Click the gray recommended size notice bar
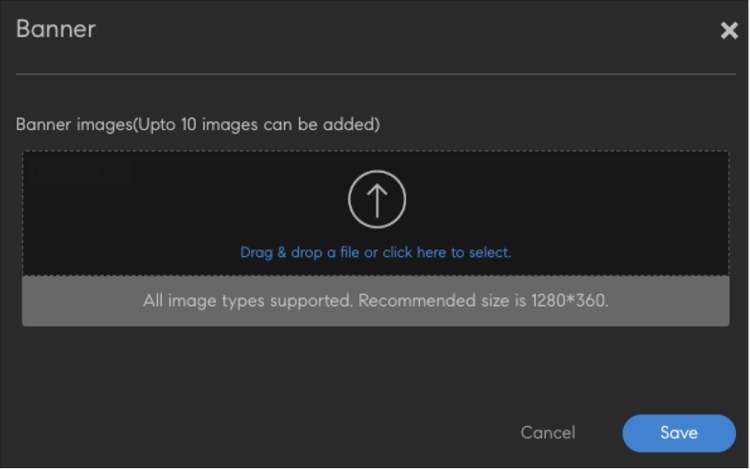Viewport: 750px width, 469px height. 375,301
